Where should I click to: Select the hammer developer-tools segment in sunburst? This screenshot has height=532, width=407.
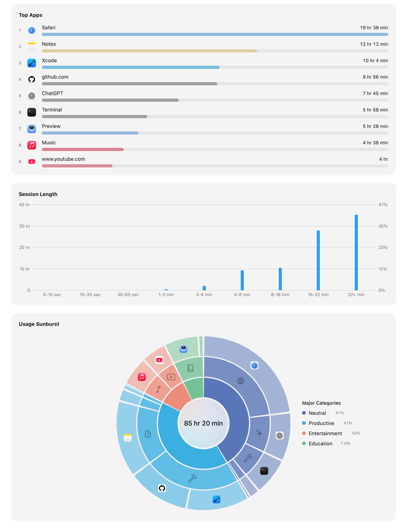click(x=192, y=478)
